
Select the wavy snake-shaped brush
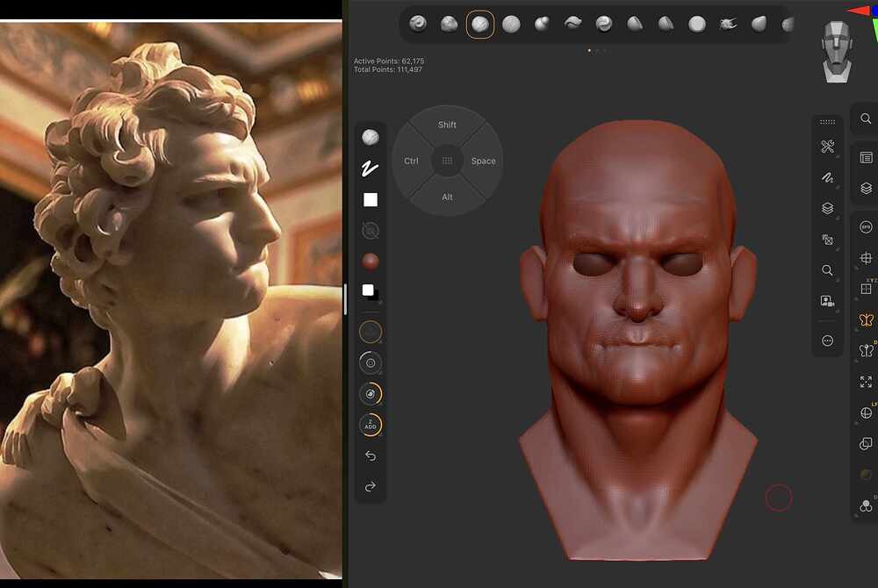(x=572, y=24)
